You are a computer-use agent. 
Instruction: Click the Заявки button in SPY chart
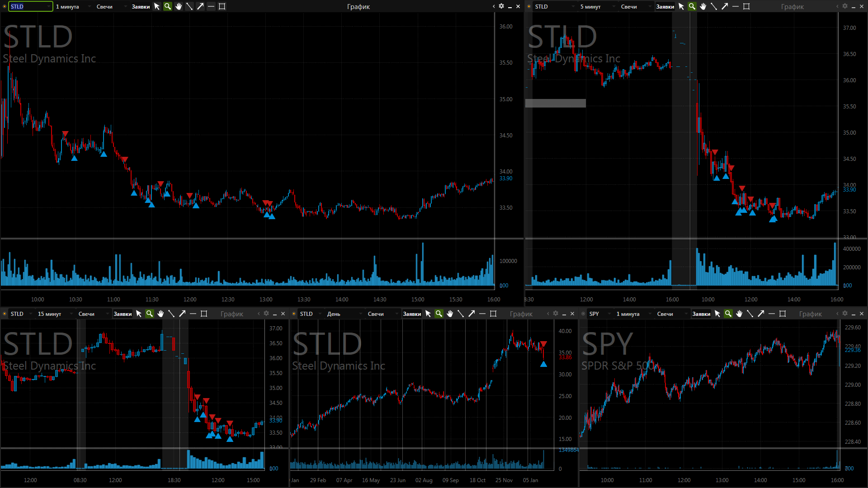701,314
